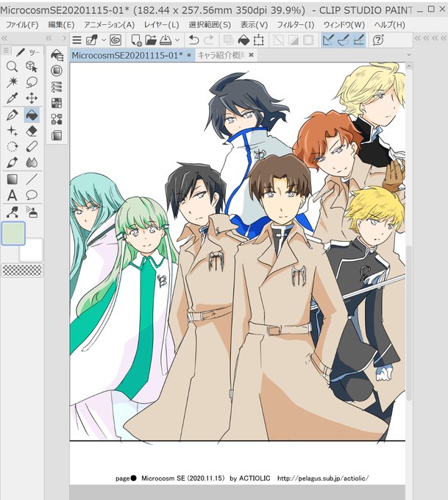Select the Auto select magic wand tool
This screenshot has height=500, width=448.
click(12, 82)
